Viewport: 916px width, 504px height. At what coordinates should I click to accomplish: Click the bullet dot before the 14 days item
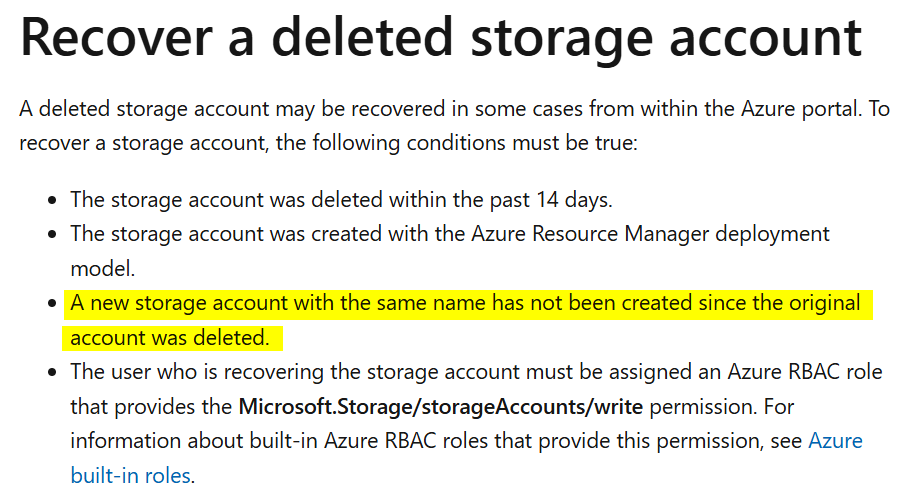52,200
